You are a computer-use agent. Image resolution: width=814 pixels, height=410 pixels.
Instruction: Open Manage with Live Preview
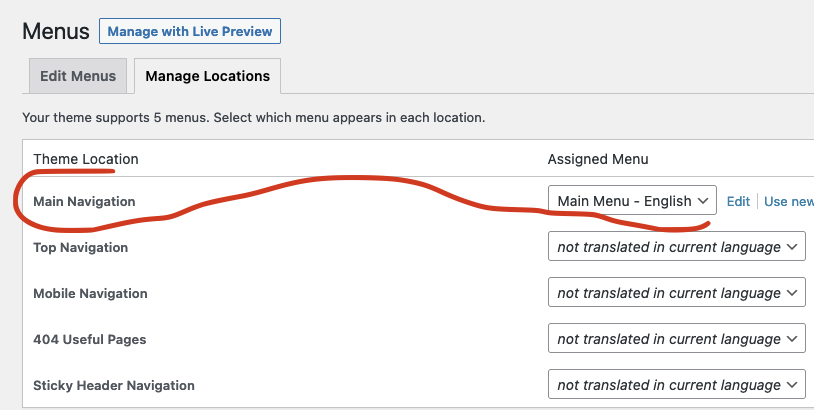[190, 31]
